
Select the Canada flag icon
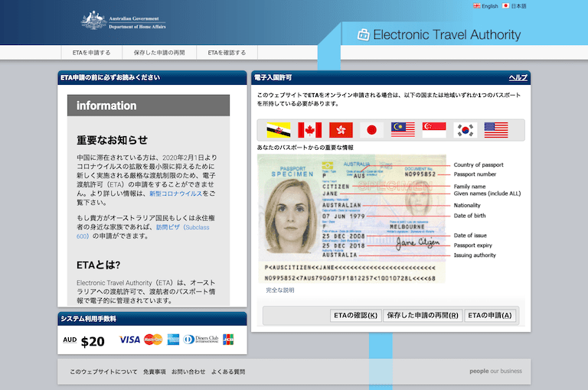pos(309,130)
